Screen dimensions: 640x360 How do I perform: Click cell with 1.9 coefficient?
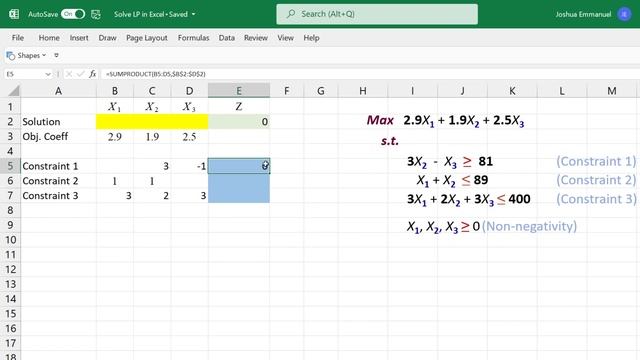click(152, 136)
